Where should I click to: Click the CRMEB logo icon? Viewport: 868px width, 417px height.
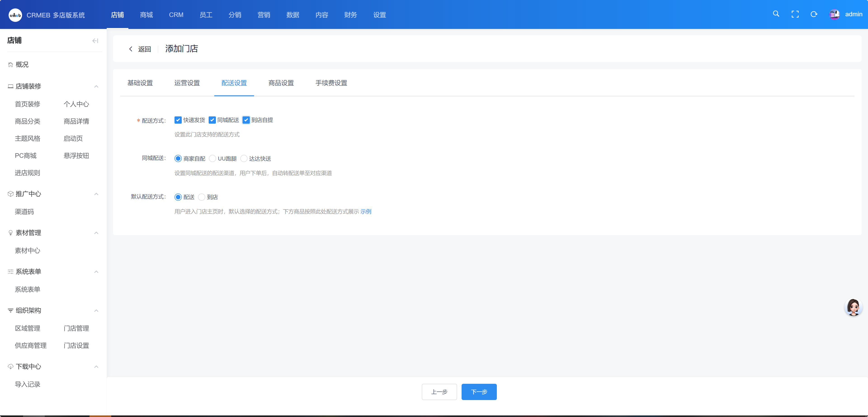click(x=15, y=15)
